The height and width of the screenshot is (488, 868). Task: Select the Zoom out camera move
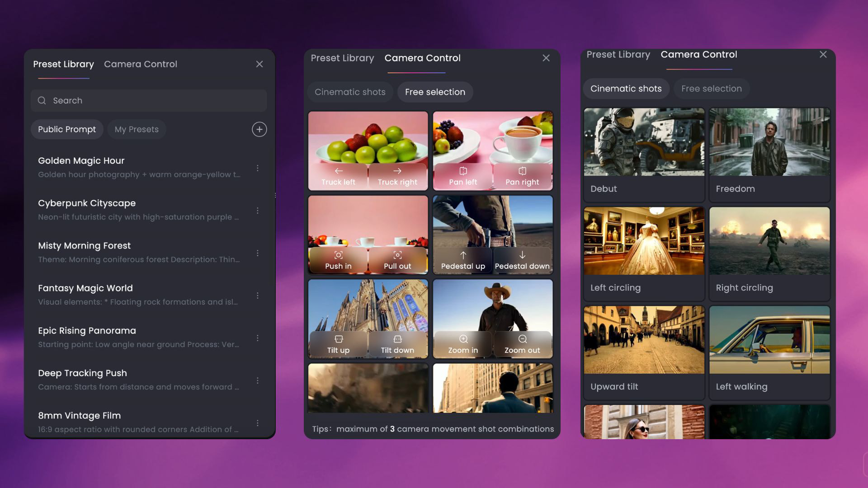coord(522,345)
